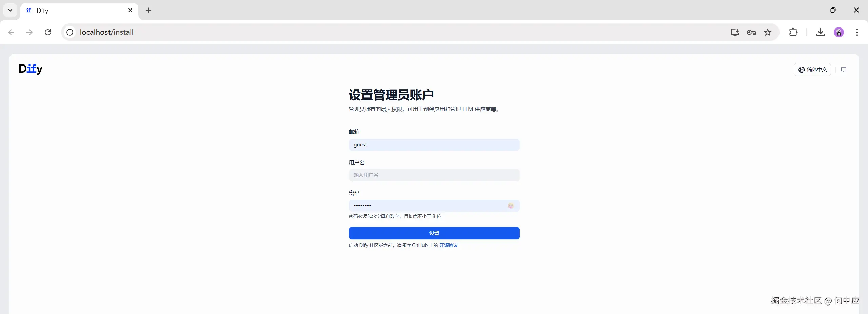Click the Dify logo

pos(31,69)
